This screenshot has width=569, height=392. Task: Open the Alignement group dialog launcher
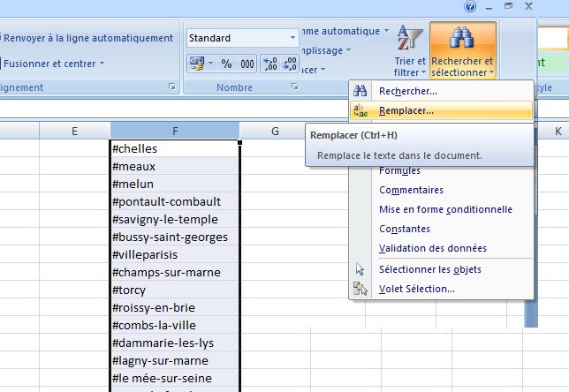[172, 87]
